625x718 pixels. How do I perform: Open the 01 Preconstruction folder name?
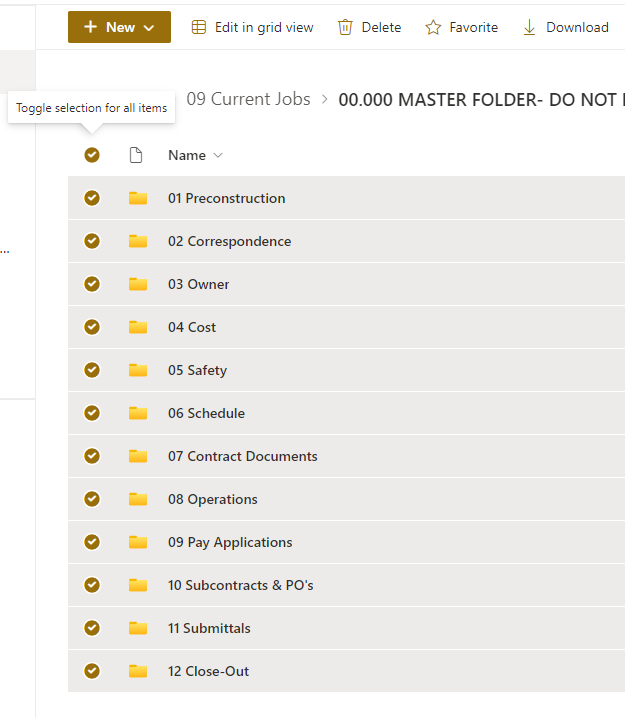[x=227, y=198]
